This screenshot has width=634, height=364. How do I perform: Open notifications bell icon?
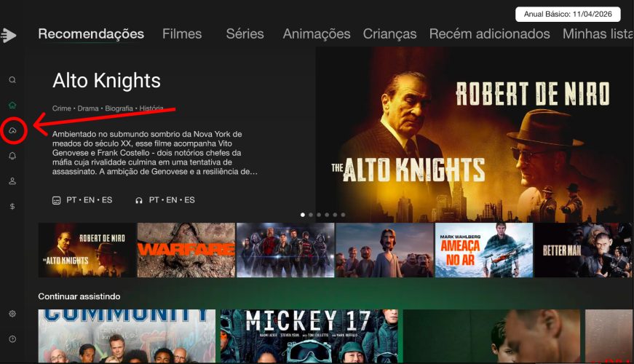[12, 156]
